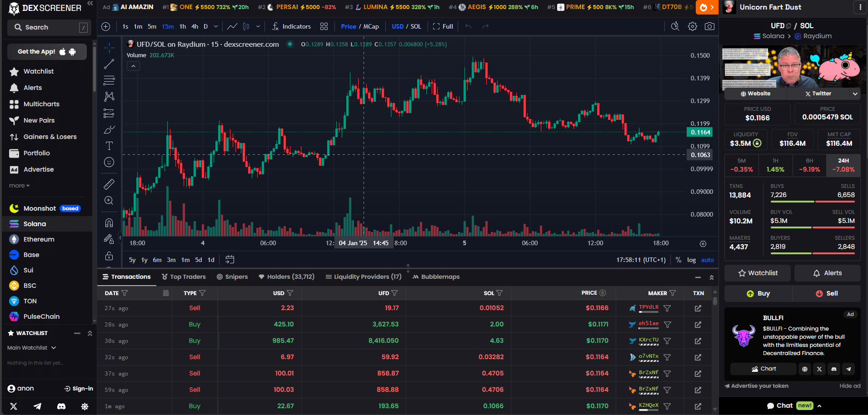Select the crosshair cursor tool
868x415 pixels.
pos(109,48)
